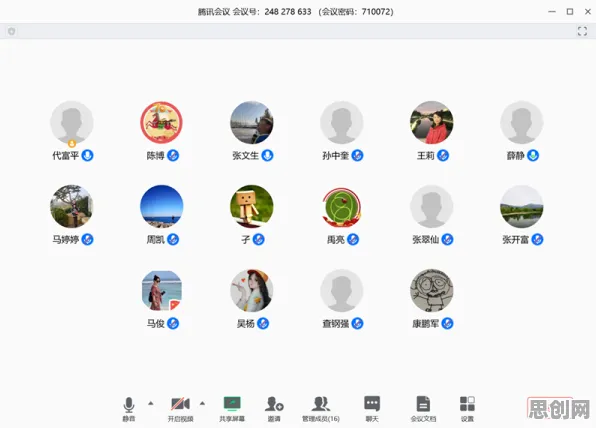Click 周凯's muted microphone icon

(173, 239)
